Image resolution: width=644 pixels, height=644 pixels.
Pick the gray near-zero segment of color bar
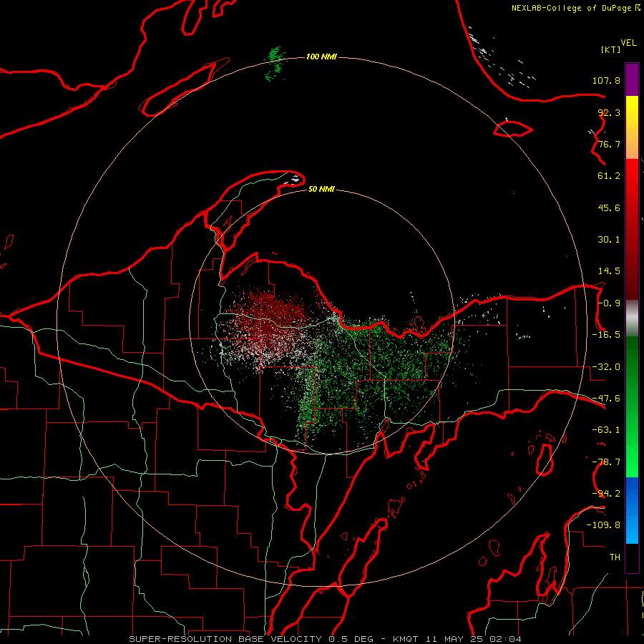pos(632,318)
